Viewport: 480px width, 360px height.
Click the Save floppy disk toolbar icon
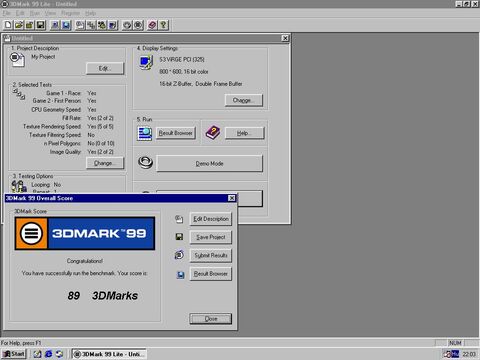40,25
